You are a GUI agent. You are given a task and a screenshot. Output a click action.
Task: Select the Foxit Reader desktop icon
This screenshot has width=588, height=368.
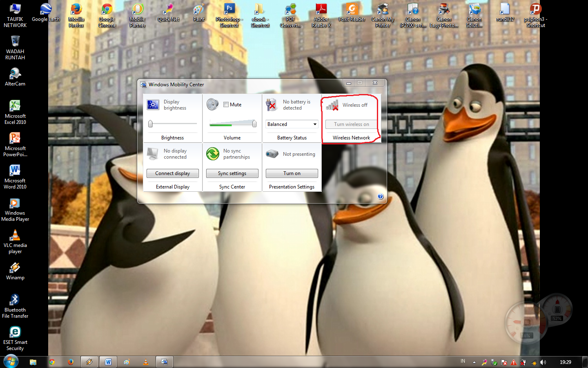coord(352,13)
